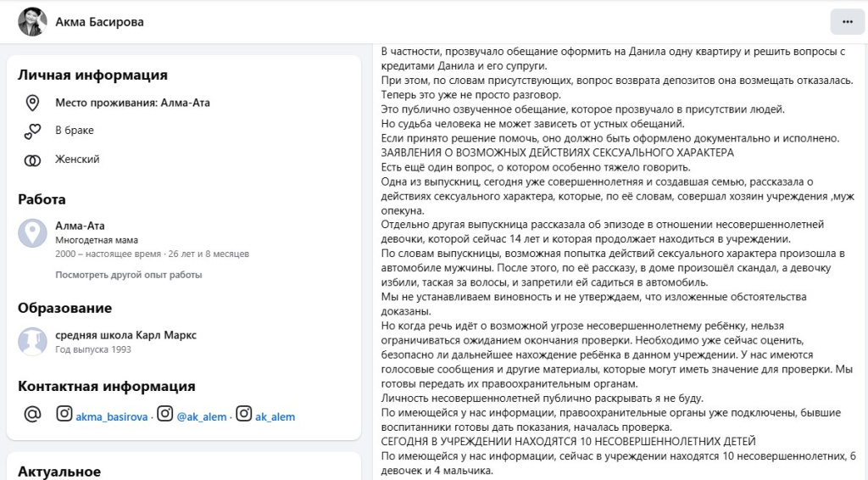Click the hearts icon beside В браке
The image size is (868, 480).
coord(33,131)
